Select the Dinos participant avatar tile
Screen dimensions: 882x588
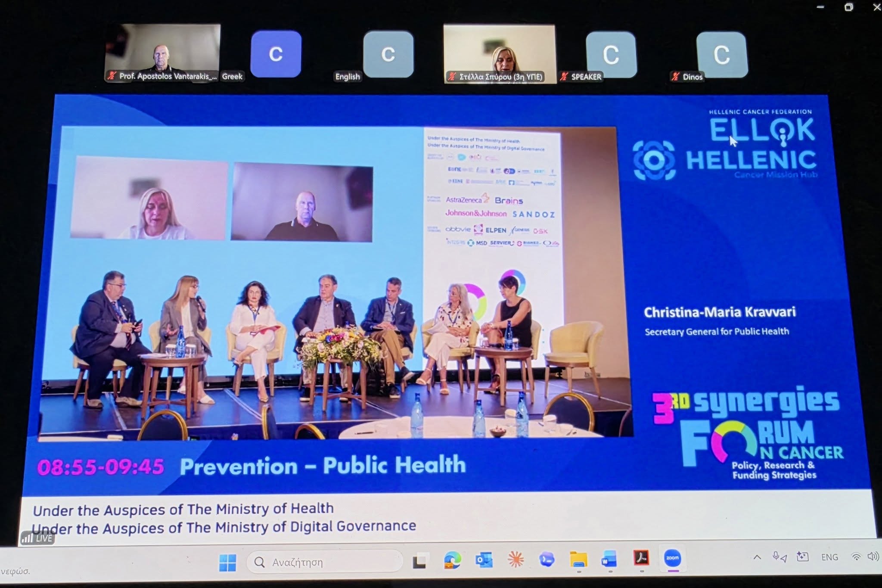[x=722, y=55]
